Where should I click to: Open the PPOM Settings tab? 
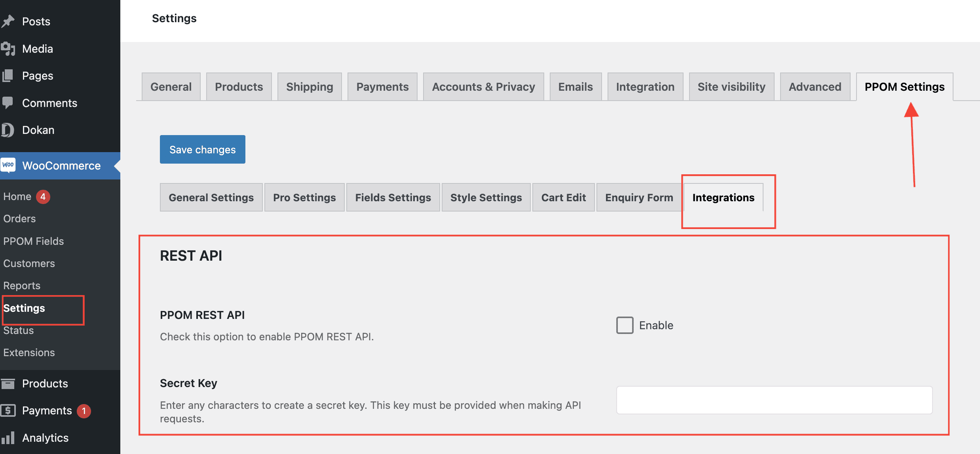tap(904, 87)
